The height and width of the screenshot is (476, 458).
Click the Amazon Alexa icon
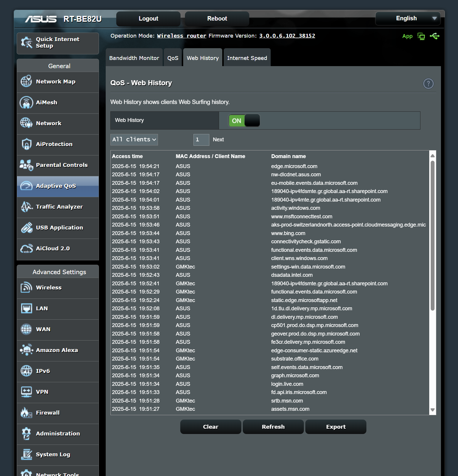click(x=26, y=350)
